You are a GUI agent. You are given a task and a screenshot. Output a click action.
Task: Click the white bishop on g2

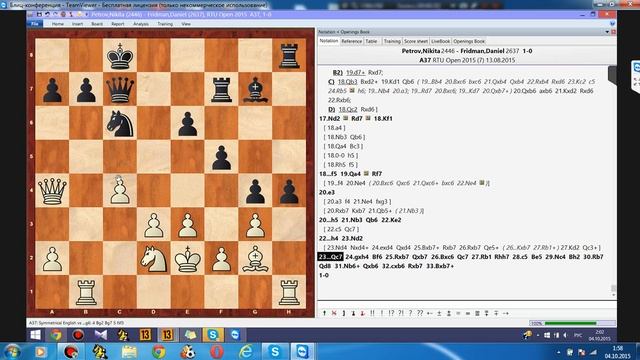pyautogui.click(x=256, y=260)
